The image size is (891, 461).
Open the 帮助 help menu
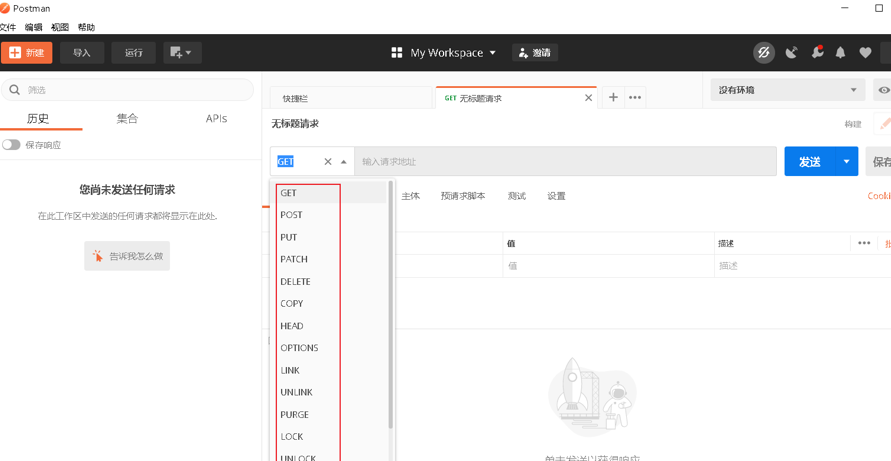86,27
